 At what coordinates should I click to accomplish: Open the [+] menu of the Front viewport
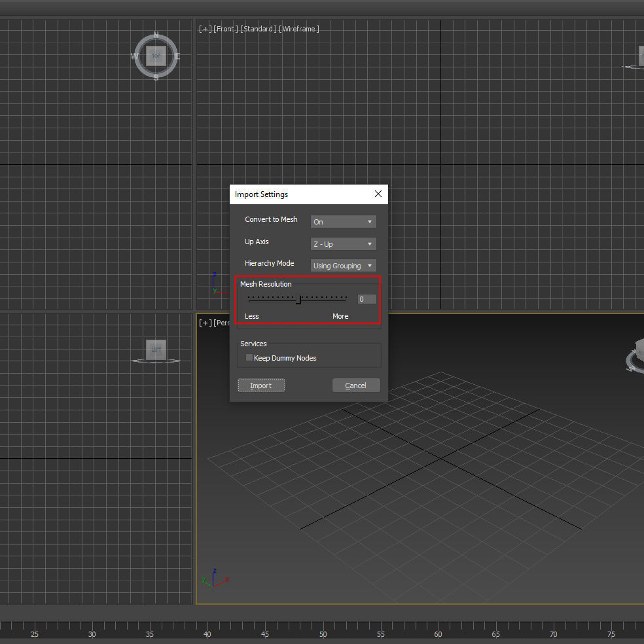(205, 29)
